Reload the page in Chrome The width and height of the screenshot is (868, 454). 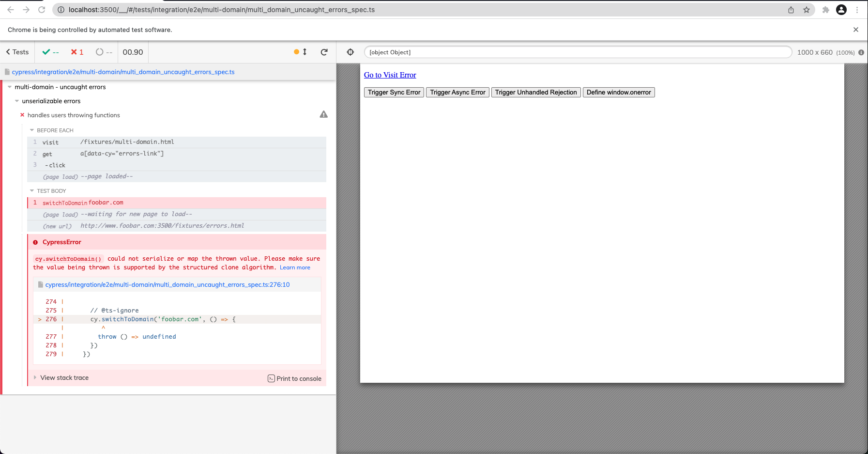[42, 10]
